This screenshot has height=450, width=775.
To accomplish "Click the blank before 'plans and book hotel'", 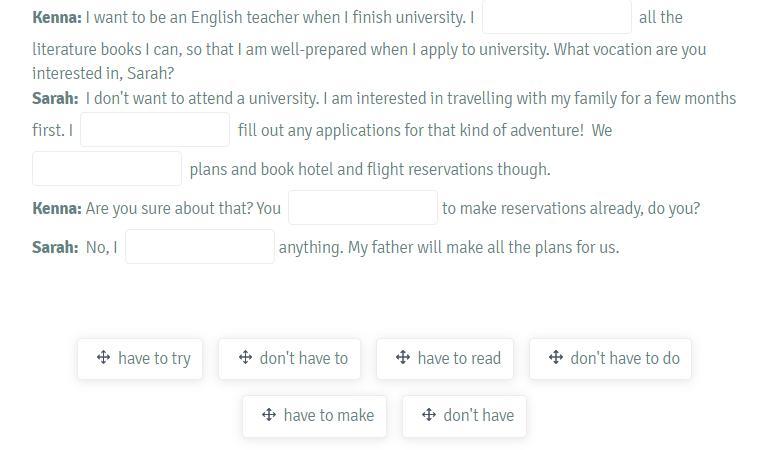I will coord(107,169).
